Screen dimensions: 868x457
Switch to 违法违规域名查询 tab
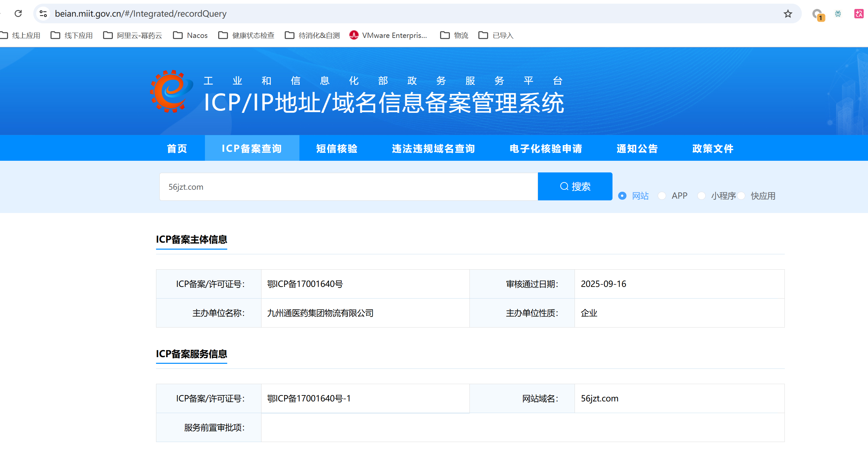[x=433, y=149]
